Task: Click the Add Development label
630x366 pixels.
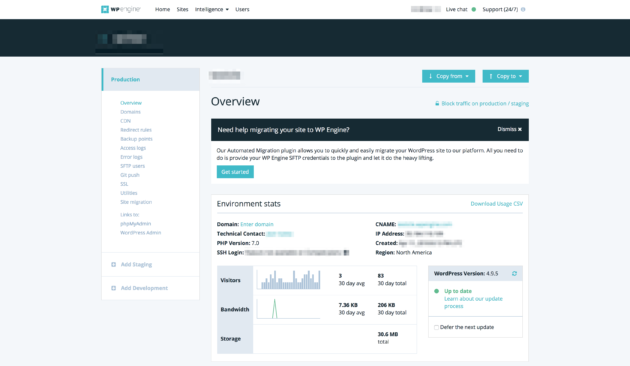Action: point(144,288)
